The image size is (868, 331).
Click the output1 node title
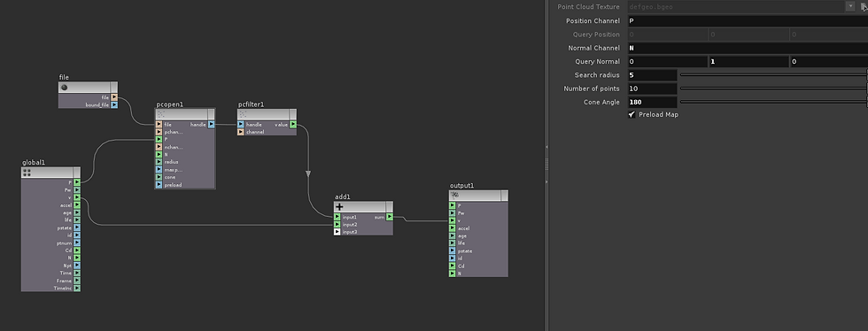coord(461,186)
